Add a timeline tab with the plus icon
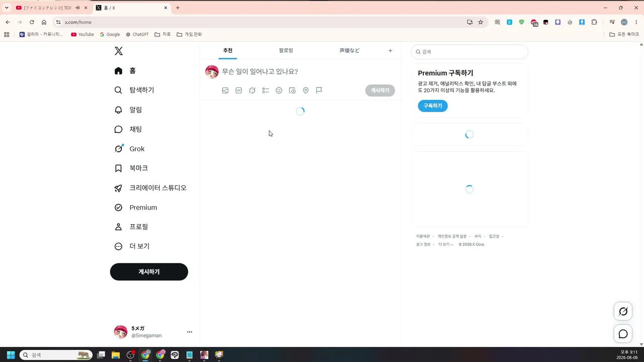This screenshot has height=362, width=644. 390,51
